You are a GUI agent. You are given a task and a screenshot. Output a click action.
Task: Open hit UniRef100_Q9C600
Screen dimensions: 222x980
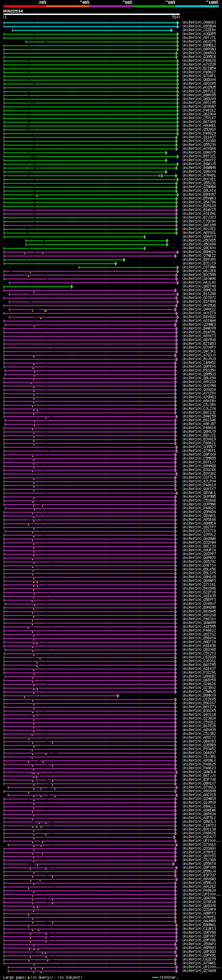point(199,248)
